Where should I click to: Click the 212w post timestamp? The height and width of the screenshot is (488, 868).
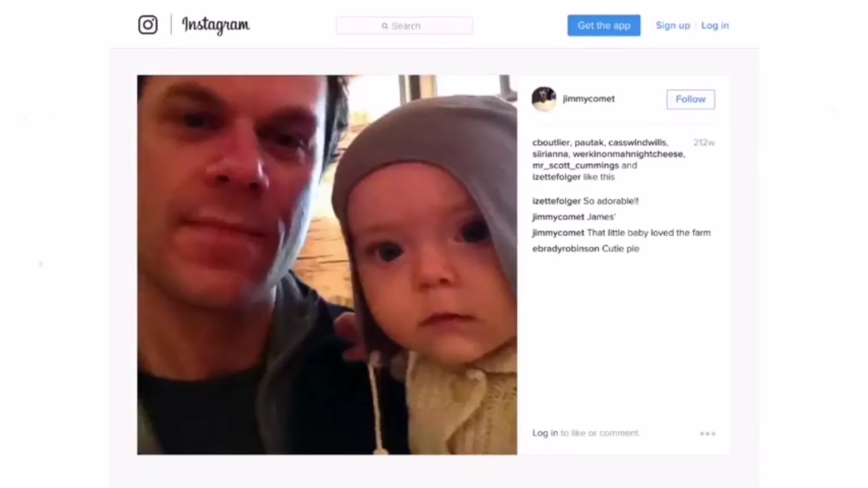coord(704,142)
